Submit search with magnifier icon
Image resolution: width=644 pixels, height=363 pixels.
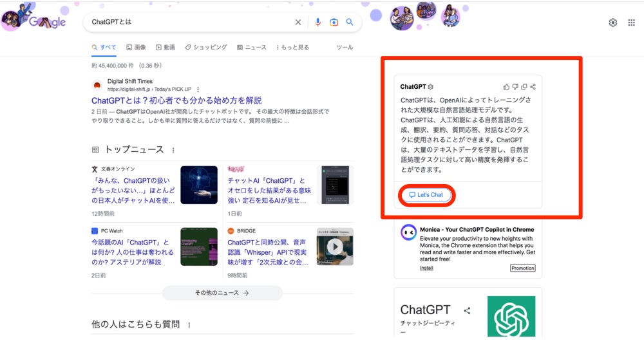(x=350, y=22)
